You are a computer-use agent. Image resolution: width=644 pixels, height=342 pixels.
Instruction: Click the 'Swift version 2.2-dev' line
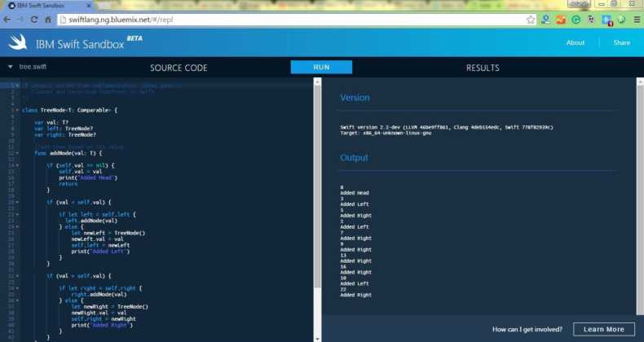coord(447,127)
